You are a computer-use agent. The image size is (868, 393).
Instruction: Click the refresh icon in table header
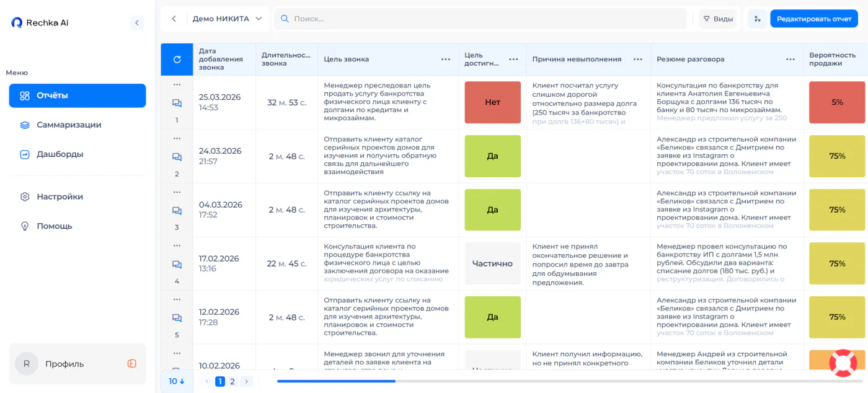pyautogui.click(x=177, y=60)
